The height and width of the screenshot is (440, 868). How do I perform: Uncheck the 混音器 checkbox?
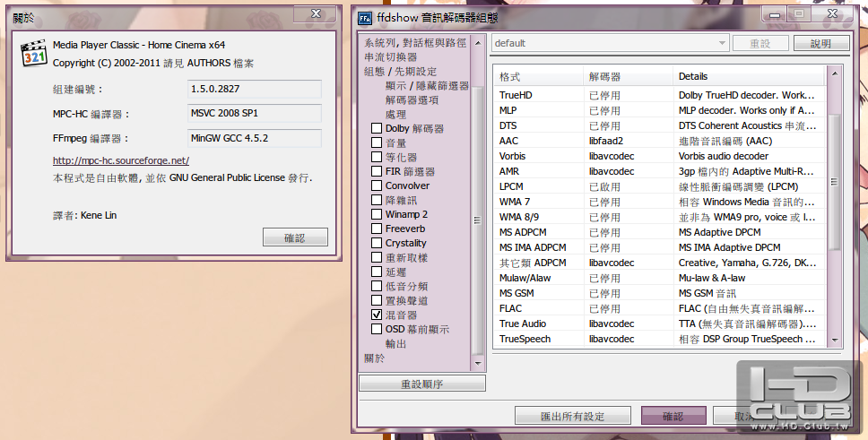point(377,315)
